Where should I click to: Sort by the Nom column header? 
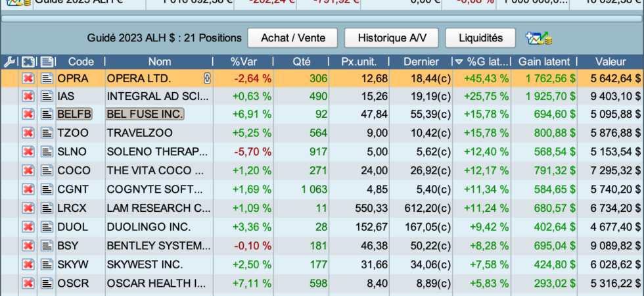[x=159, y=62]
